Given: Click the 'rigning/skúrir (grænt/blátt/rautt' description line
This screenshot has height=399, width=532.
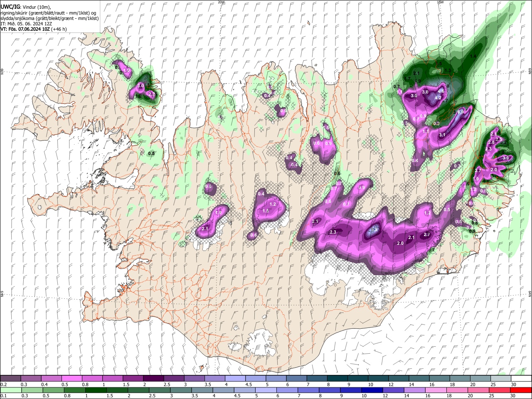Looking at the screenshot, I should [x=49, y=12].
